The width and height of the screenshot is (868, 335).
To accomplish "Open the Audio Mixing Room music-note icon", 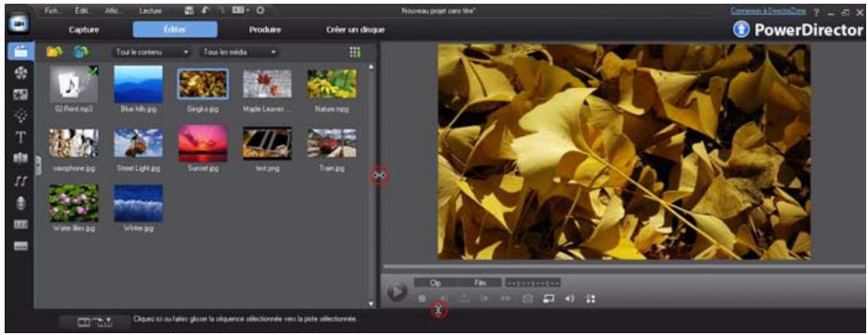I will point(20,180).
